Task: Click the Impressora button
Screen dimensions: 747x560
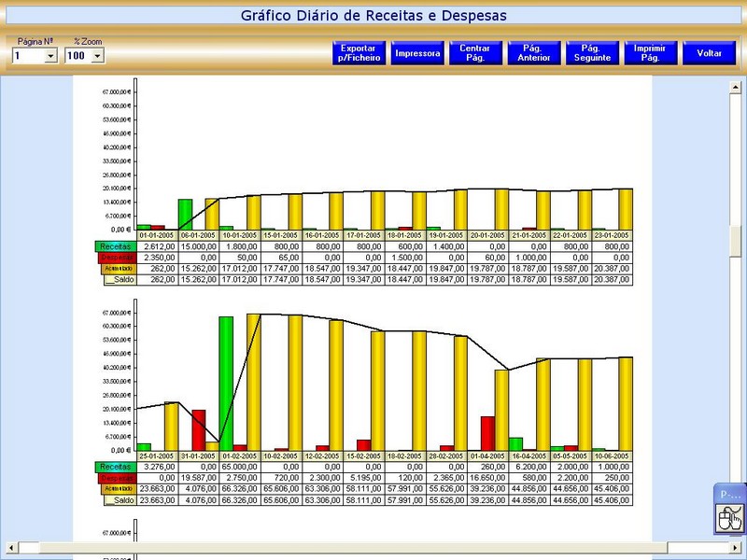Action: click(417, 53)
